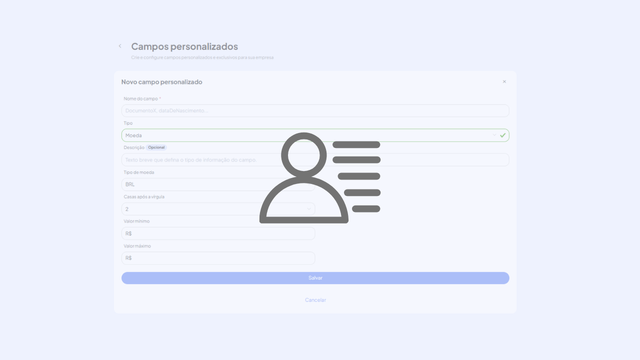Go back using arrow beside Campos personalizados
Screen dimensions: 640x360
coord(120,46)
